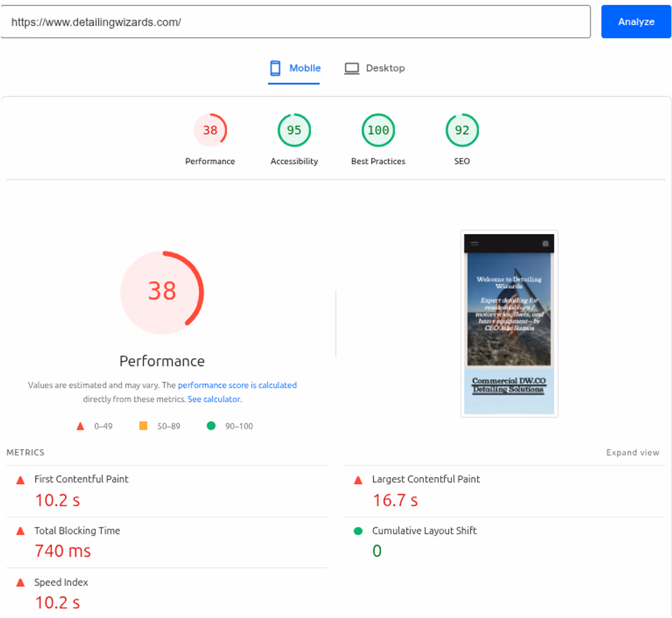The width and height of the screenshot is (672, 618).
Task: Click the green circle beside Cumulative Layout Shift
Action: (358, 531)
